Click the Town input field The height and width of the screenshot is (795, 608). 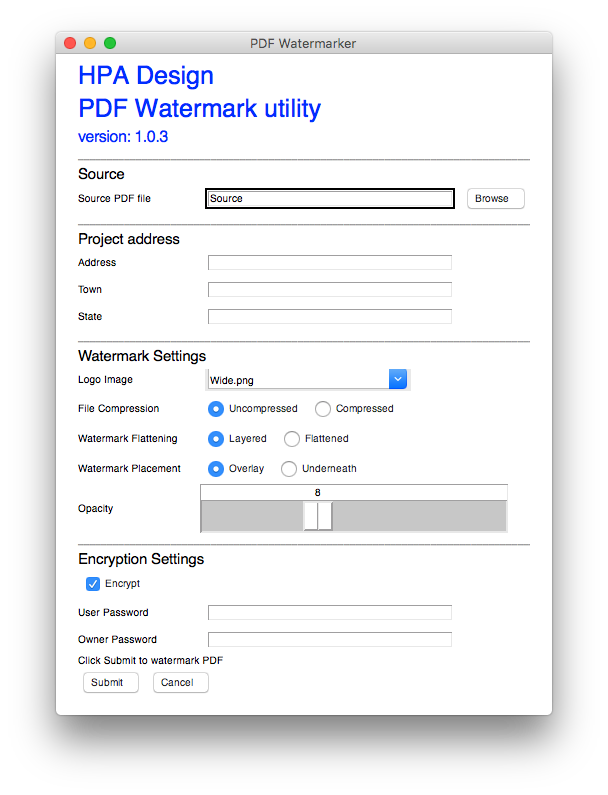[330, 290]
